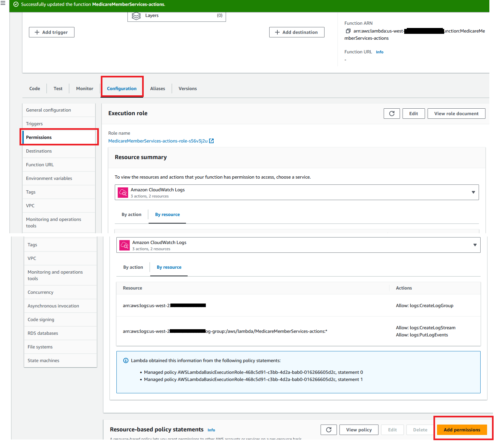
Task: Go to the Aliases tab
Action: click(158, 88)
